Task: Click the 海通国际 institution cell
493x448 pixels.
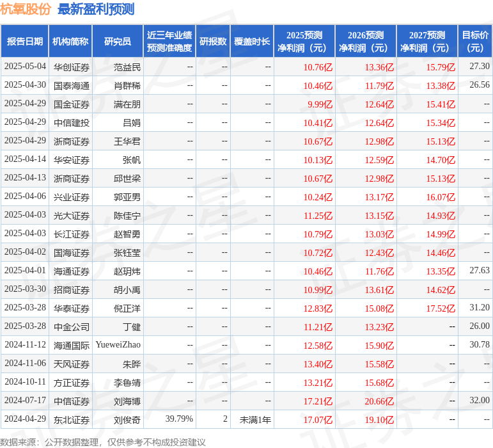Action: click(x=72, y=346)
